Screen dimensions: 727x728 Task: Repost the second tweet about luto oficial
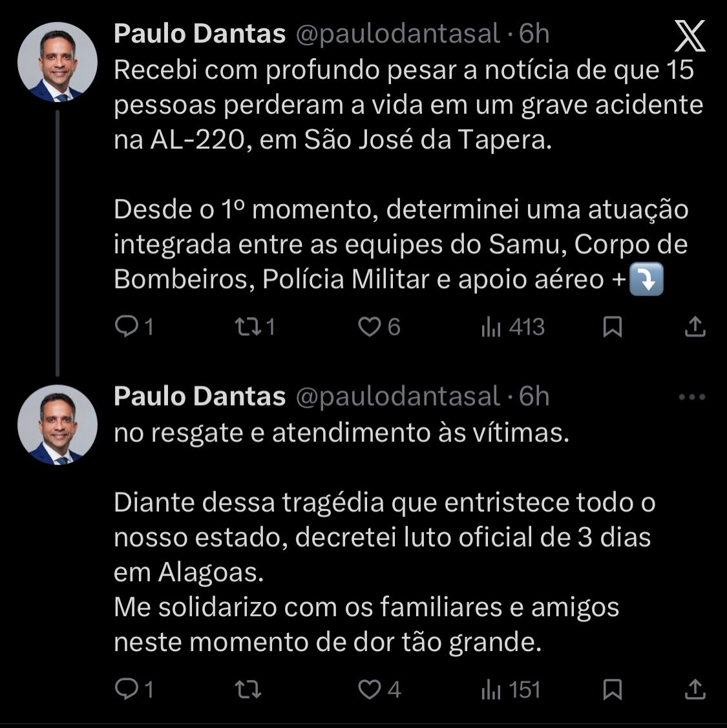point(248,690)
